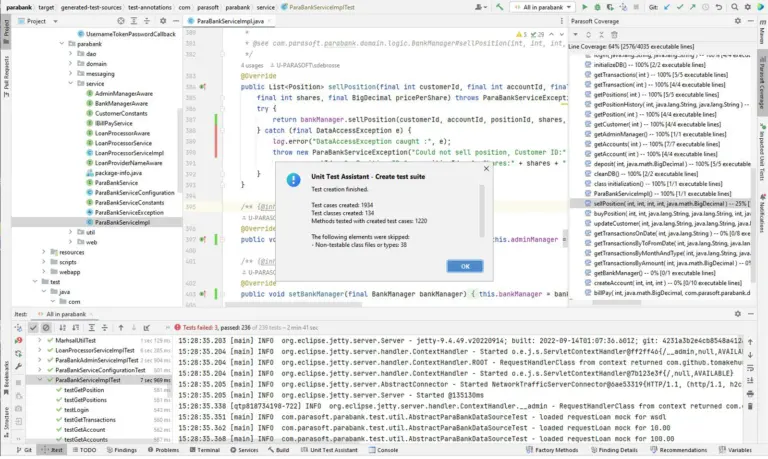Open Factory Methods tab
768x459 pixels.
click(x=552, y=450)
